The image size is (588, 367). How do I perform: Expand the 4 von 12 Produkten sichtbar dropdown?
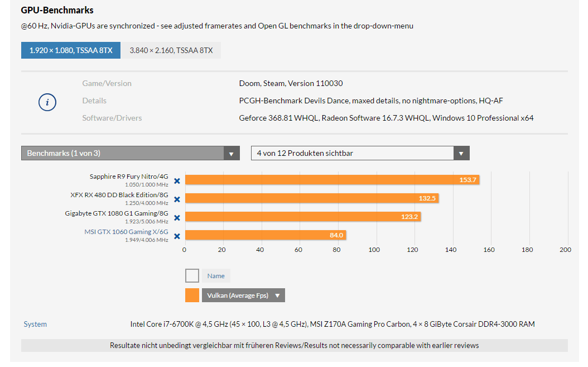tap(360, 153)
